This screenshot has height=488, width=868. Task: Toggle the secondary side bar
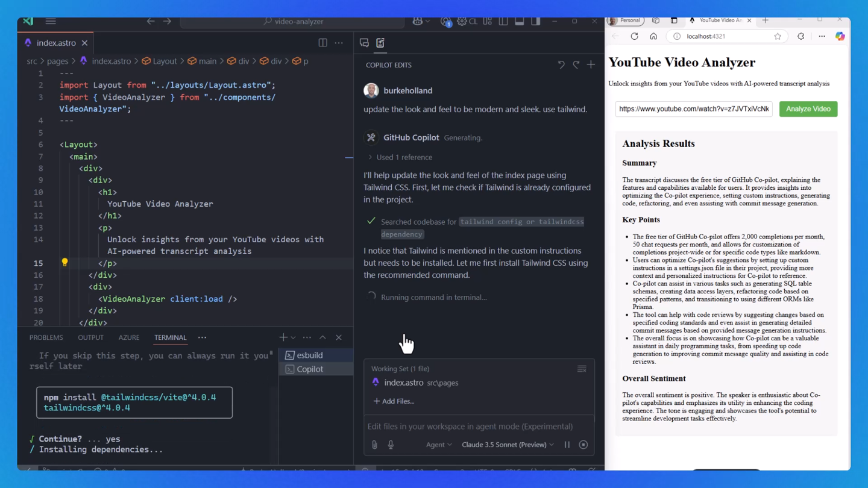pos(536,21)
